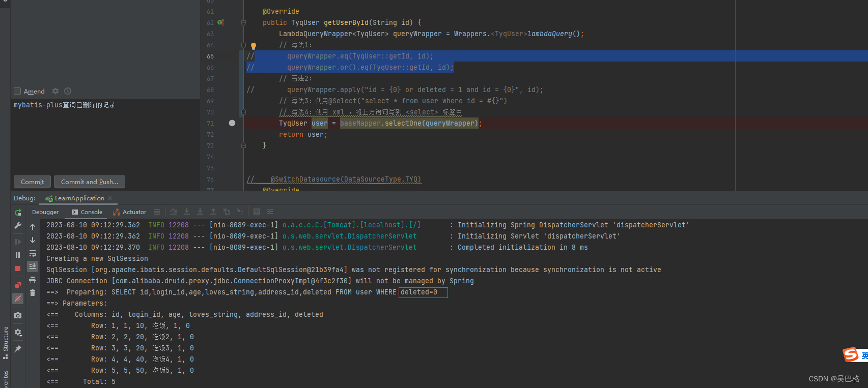
Task: Click queryWrapper.apply line 68 code
Action: [x=415, y=89]
